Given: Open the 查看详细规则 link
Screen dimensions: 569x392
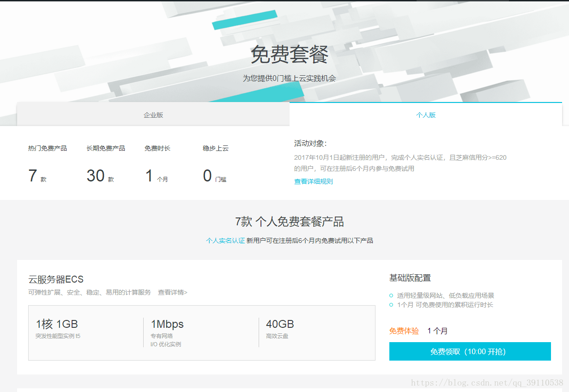Looking at the screenshot, I should (314, 181).
